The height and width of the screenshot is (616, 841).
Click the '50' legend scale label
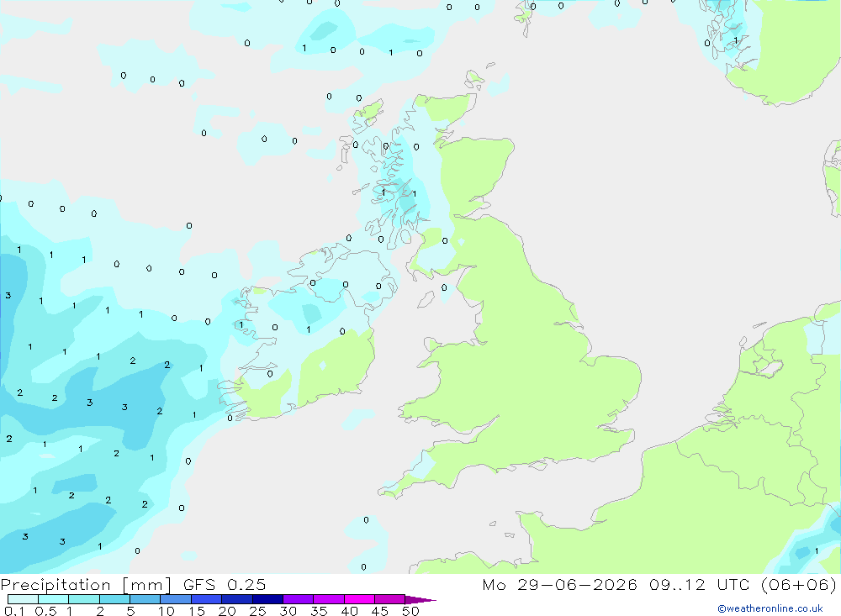coord(410,611)
